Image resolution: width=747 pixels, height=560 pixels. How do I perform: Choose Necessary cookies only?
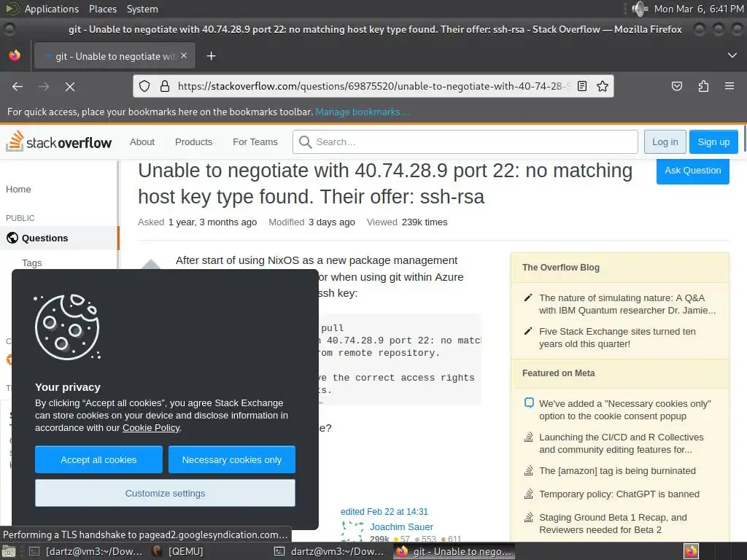(231, 459)
